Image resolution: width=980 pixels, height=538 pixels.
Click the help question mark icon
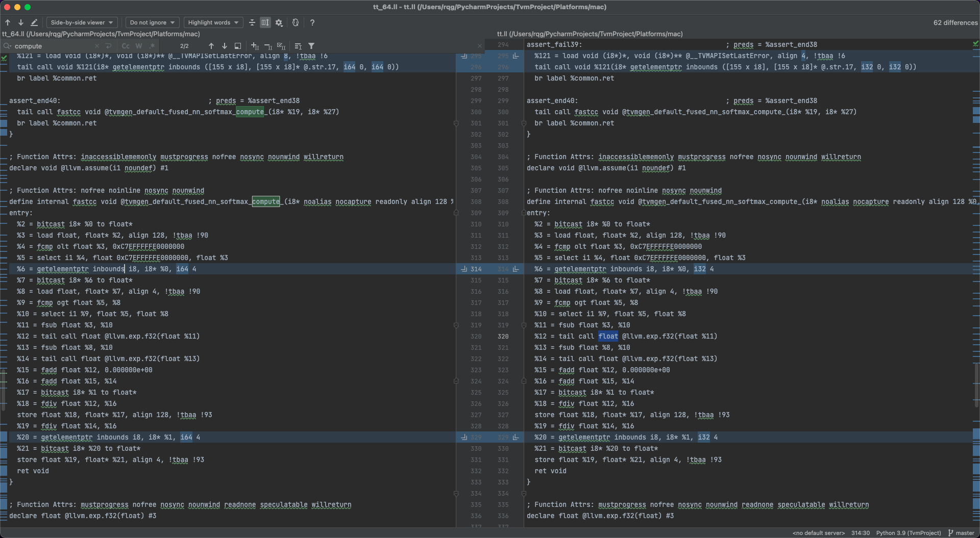pyautogui.click(x=312, y=22)
